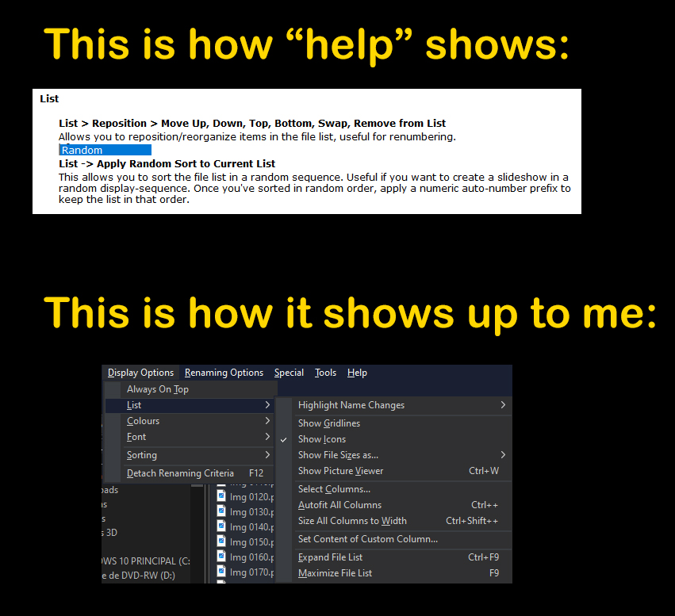Select file name Img 0120

[x=251, y=497]
